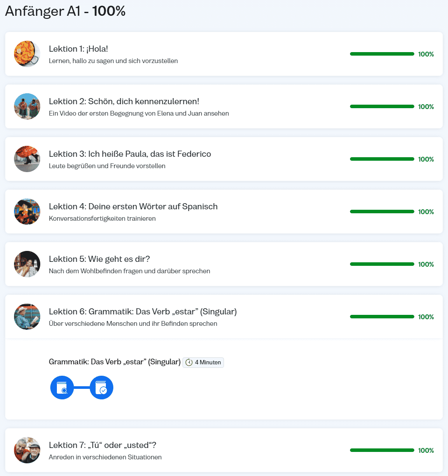Click the clock icon beside 4 Minuten
Image resolution: width=448 pixels, height=476 pixels.
click(x=189, y=363)
